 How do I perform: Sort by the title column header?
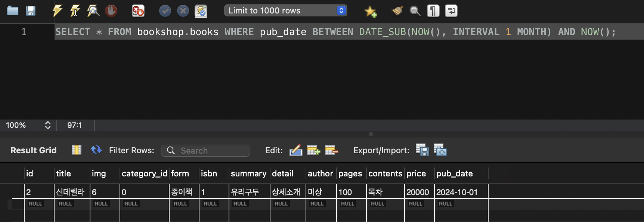pos(72,173)
